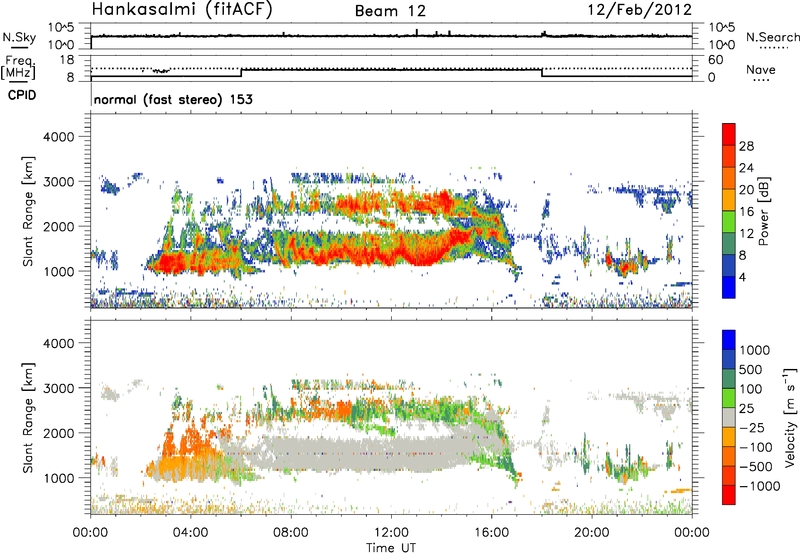Click the frequency step-up at 06:00

(x=241, y=73)
